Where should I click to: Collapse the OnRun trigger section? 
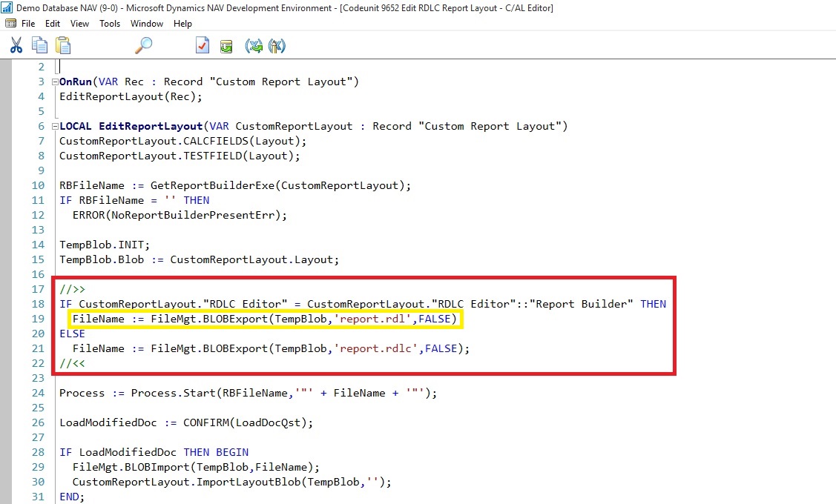coord(54,82)
